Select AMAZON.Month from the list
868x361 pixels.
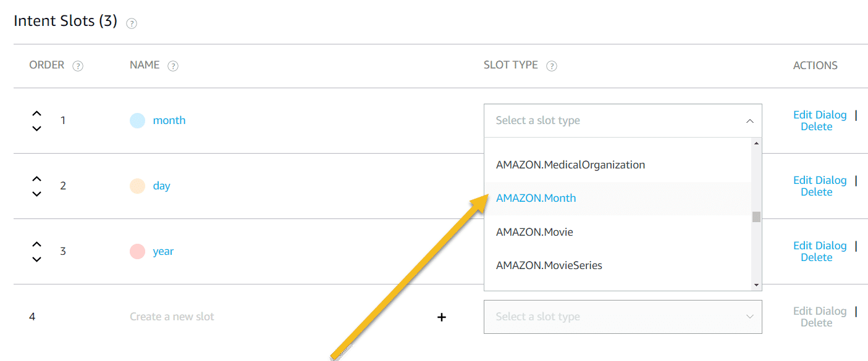pyautogui.click(x=536, y=198)
